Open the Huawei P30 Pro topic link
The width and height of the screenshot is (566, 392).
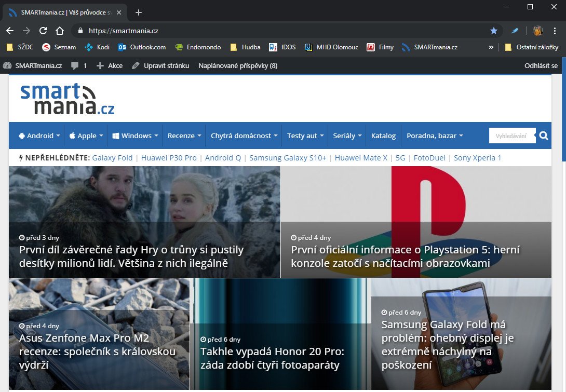(x=169, y=158)
